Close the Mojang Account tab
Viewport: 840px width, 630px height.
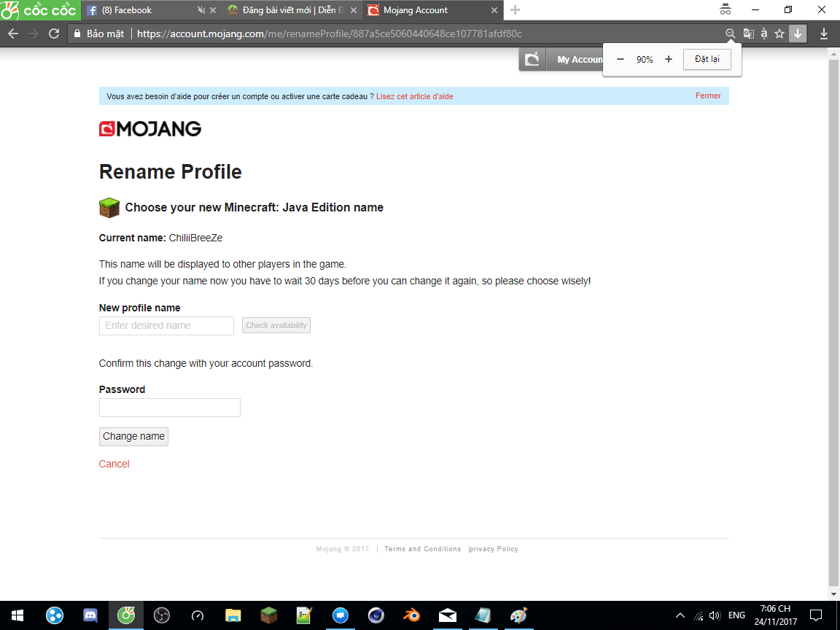pos(494,10)
